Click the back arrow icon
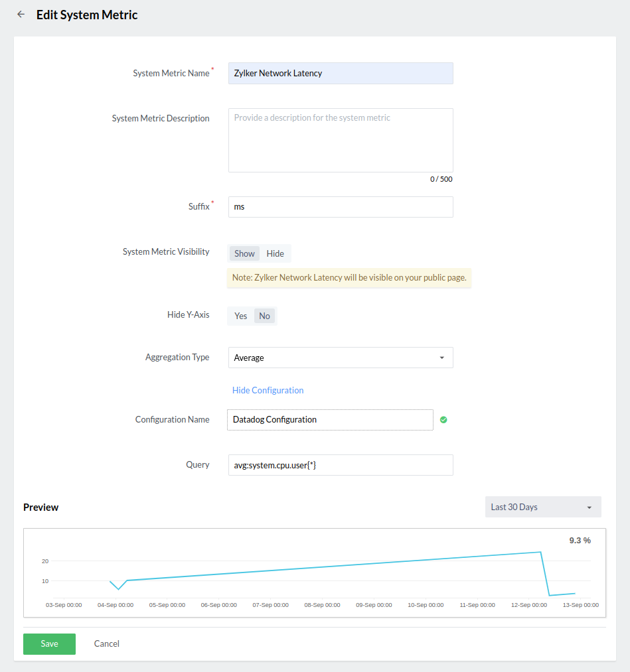Viewport: 630px width, 672px height. point(21,14)
